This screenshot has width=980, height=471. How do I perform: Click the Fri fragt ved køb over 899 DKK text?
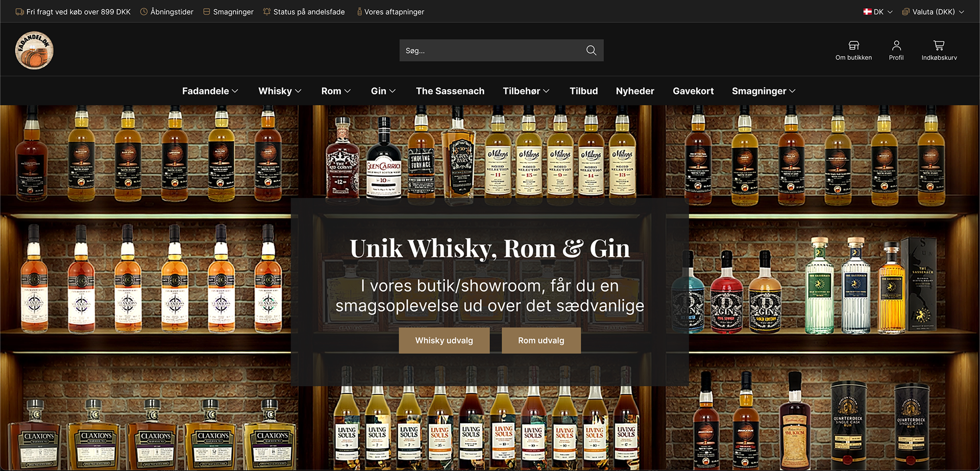79,12
